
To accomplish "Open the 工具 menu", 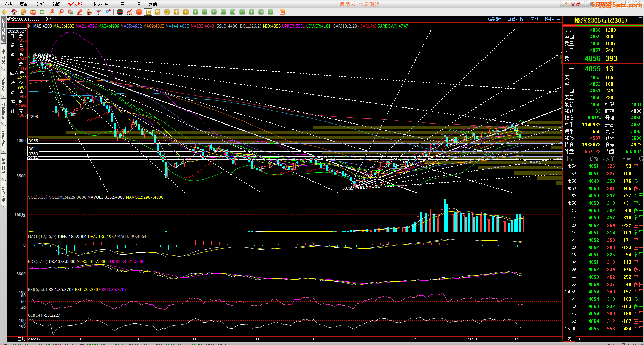I will coord(137,4).
